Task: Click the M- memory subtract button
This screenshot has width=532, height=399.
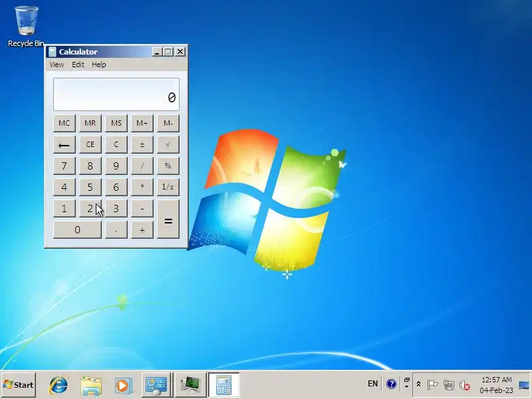Action: [168, 123]
